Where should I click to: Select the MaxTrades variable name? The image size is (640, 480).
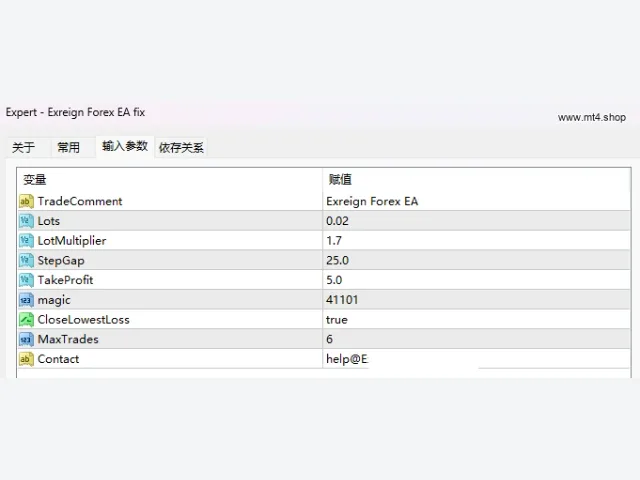pos(68,339)
